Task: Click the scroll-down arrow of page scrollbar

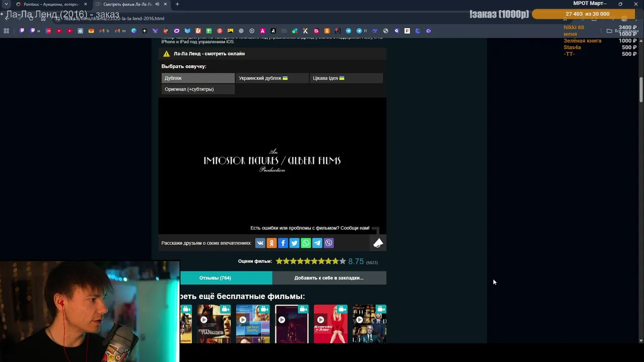Action: (641, 341)
